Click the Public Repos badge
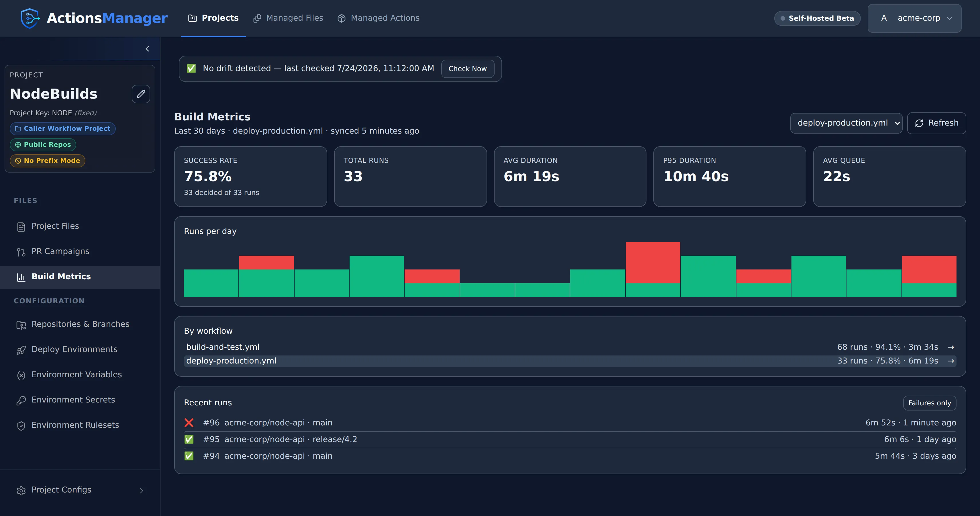The image size is (980, 516). (x=43, y=144)
